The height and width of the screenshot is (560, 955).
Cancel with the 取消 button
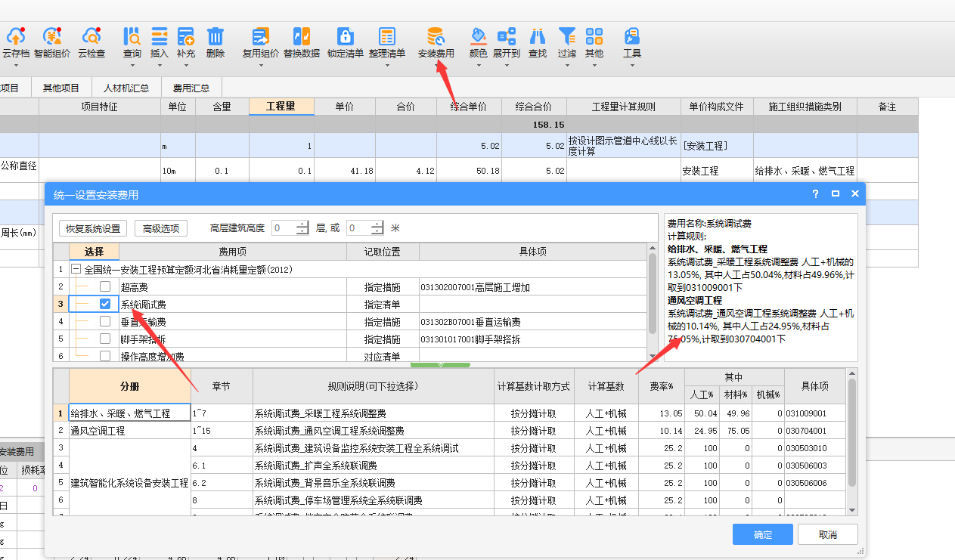(x=828, y=534)
